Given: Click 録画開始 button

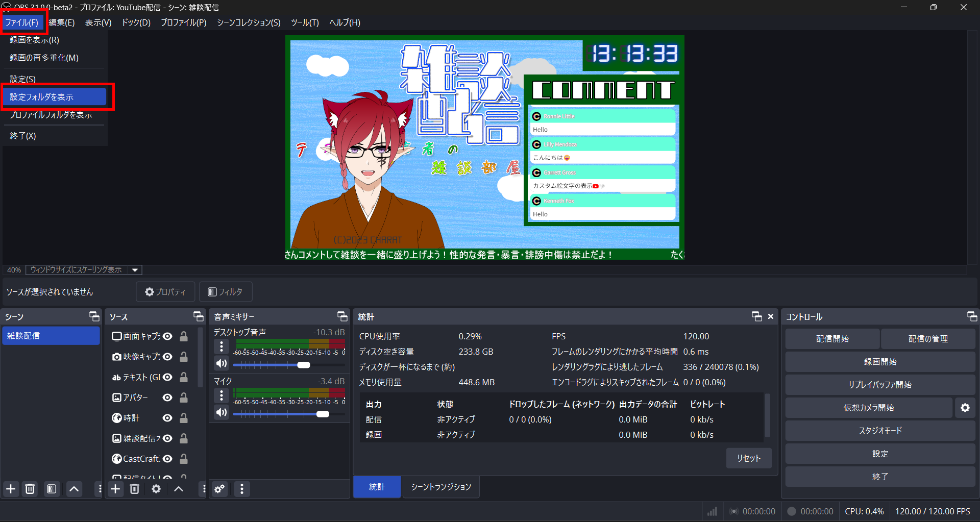Looking at the screenshot, I should [880, 362].
